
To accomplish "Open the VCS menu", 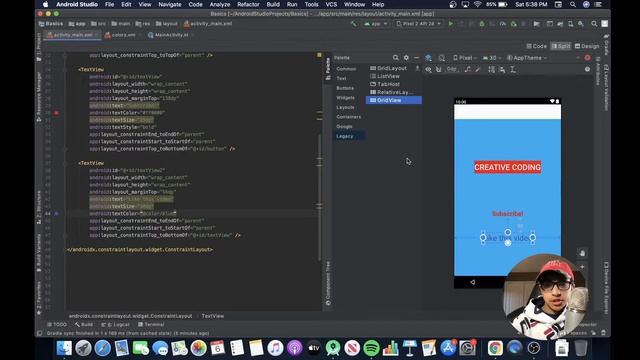I will (331, 4).
